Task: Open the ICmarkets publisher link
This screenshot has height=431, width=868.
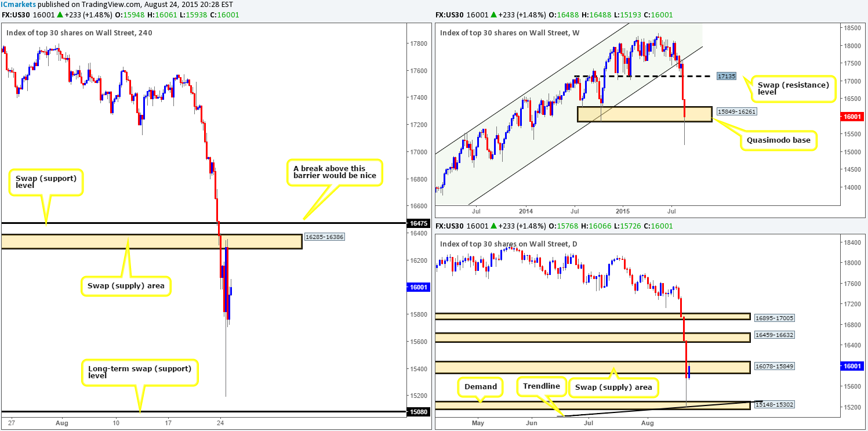Action: 17,5
